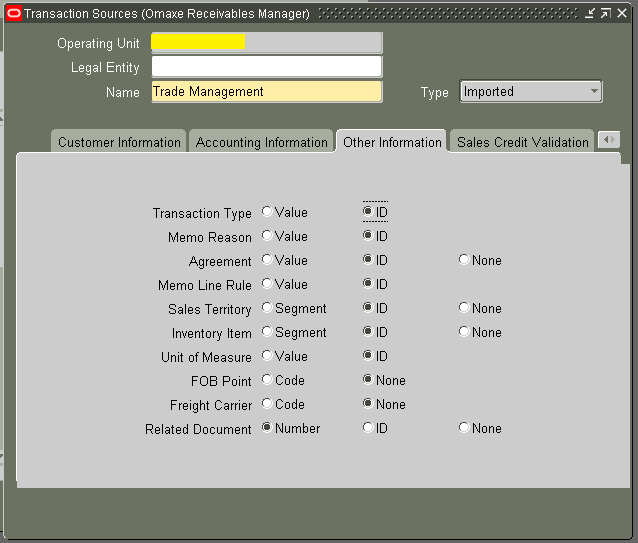Go to the Sales Credit Validation tab
The image size is (638, 543).
[522, 142]
